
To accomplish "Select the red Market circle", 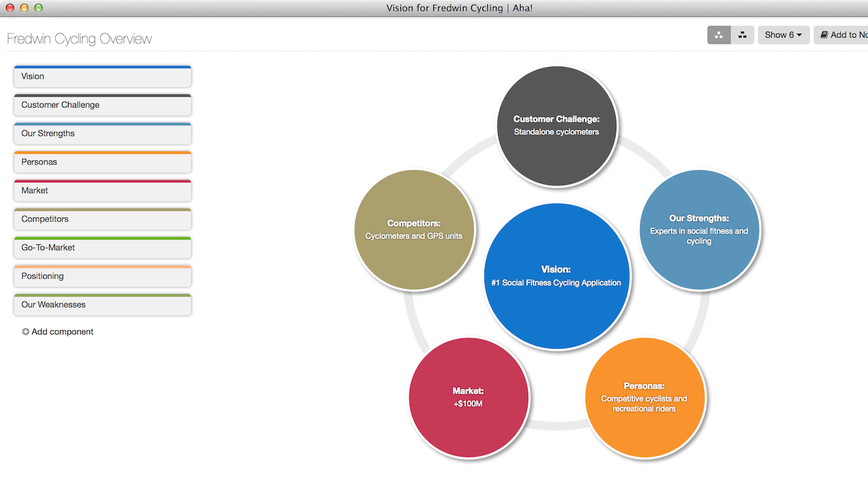I will click(x=468, y=397).
